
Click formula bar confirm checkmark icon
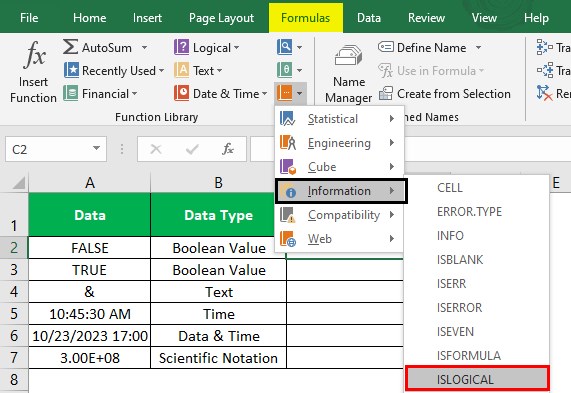192,149
